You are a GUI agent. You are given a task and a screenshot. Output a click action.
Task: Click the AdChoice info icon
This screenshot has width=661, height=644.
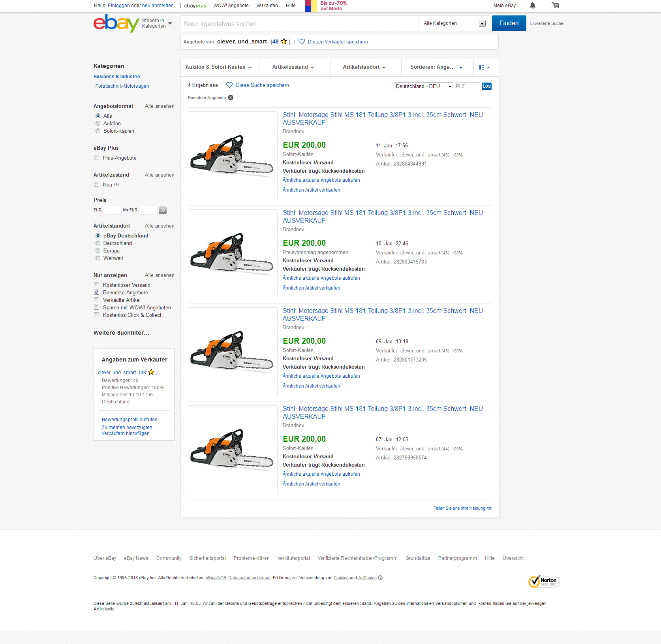tap(380, 578)
